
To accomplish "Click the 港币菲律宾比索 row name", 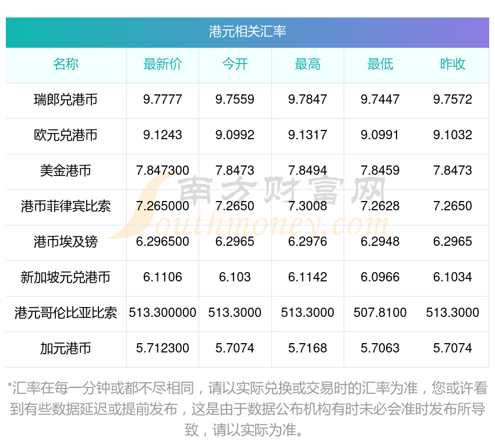I will click(66, 206).
